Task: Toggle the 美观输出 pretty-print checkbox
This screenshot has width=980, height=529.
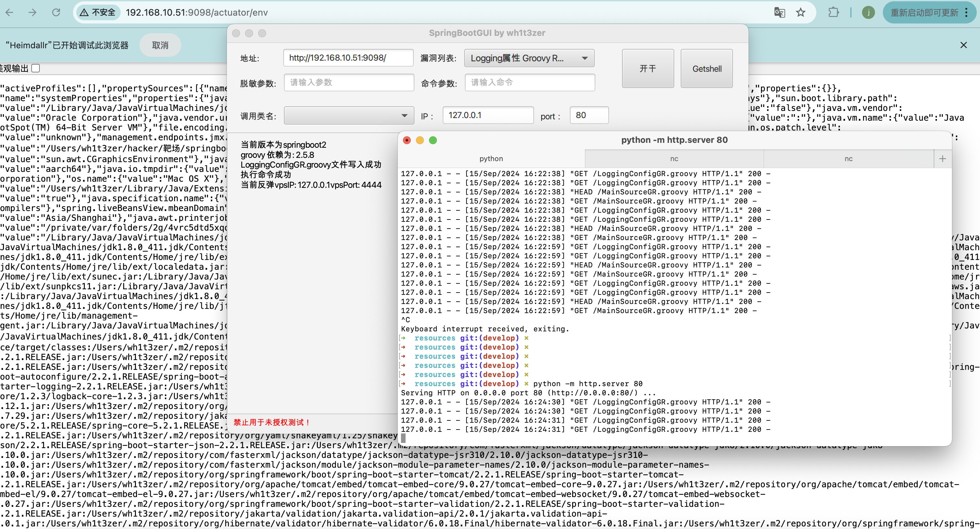Action: pyautogui.click(x=36, y=68)
